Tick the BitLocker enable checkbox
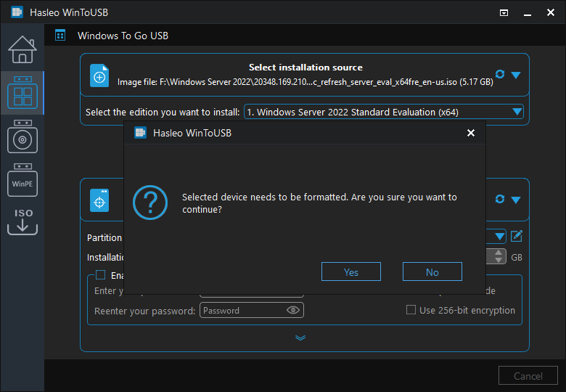 (x=101, y=275)
